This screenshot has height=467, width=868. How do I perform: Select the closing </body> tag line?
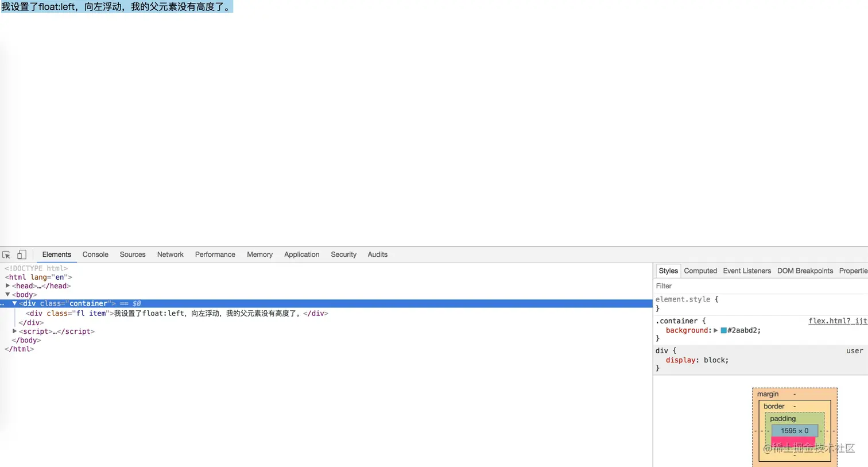tap(26, 340)
